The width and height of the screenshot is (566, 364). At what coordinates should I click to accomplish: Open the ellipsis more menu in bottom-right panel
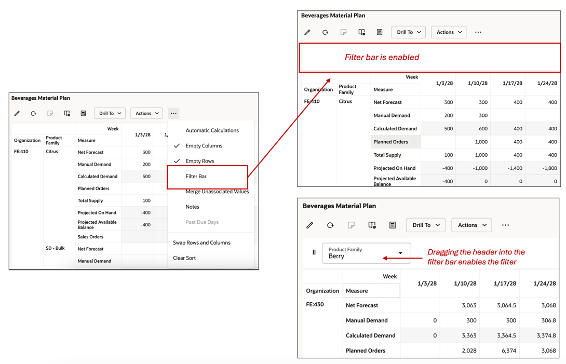[x=505, y=225]
